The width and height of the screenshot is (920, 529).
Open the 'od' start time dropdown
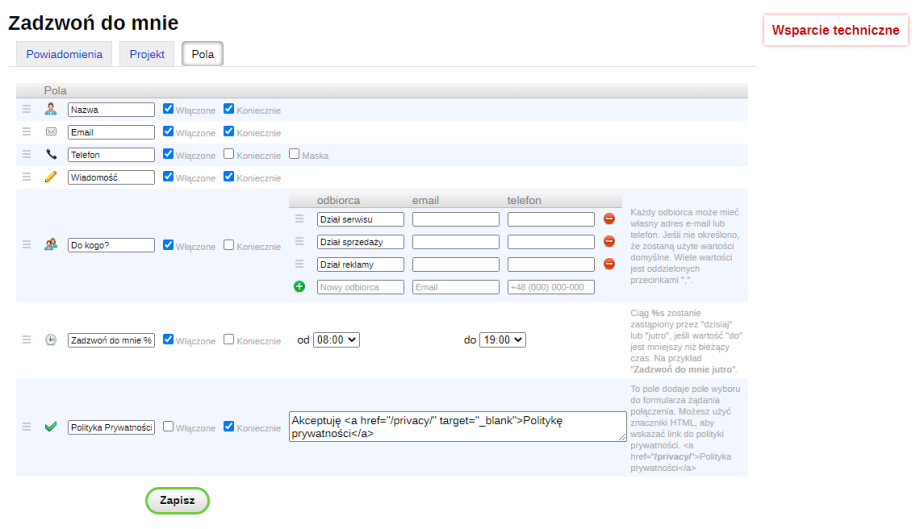click(x=336, y=340)
